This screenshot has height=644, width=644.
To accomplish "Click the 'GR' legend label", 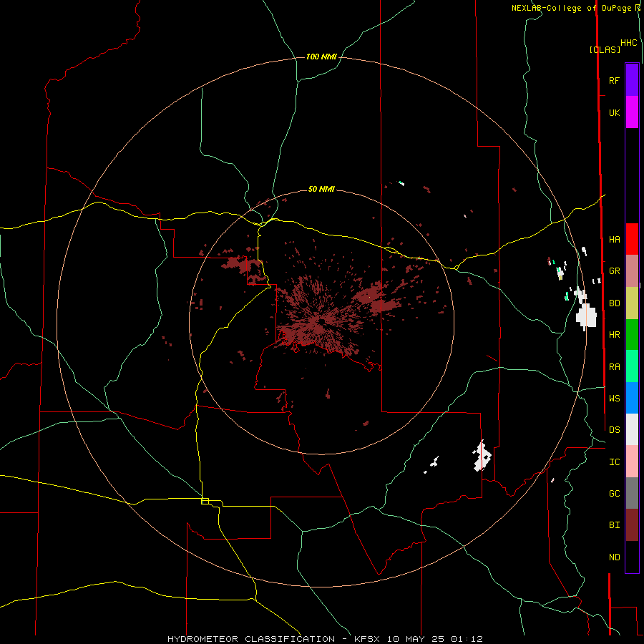I will (614, 271).
